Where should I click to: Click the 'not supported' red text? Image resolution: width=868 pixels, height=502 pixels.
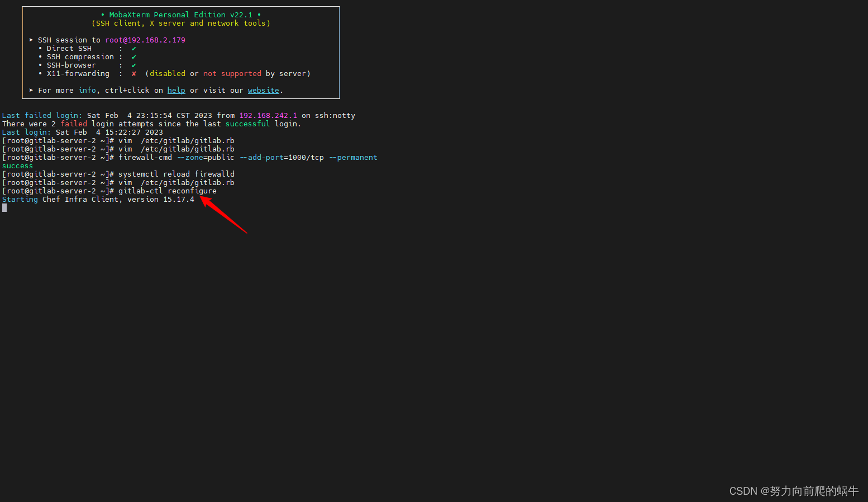point(232,73)
